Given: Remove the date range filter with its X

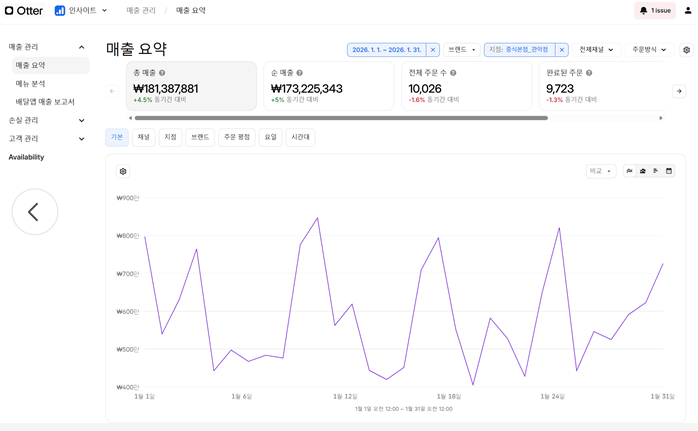Looking at the screenshot, I should pyautogui.click(x=433, y=50).
